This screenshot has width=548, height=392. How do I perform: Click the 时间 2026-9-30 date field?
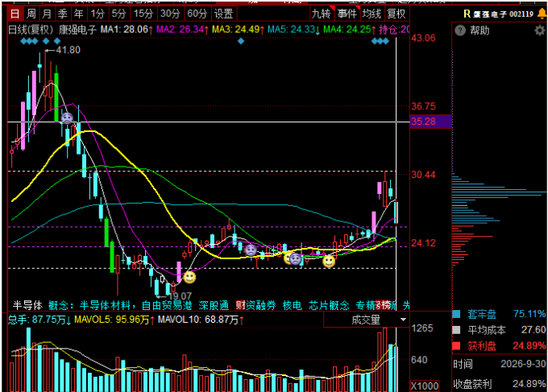pos(500,365)
